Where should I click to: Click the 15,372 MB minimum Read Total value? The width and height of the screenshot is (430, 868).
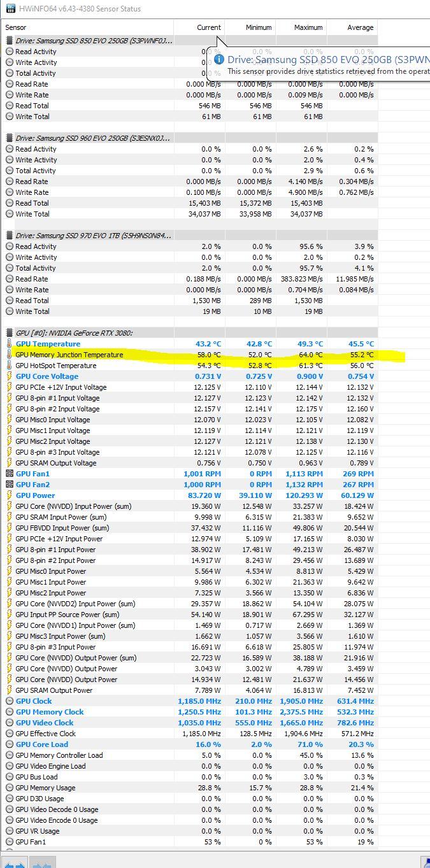(x=255, y=203)
